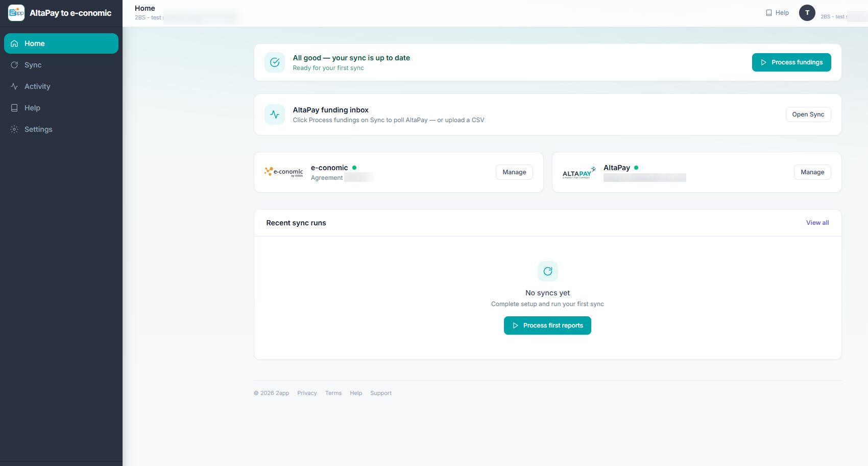
Task: Click the AltaPay funding inbox pulse icon
Action: tap(275, 114)
